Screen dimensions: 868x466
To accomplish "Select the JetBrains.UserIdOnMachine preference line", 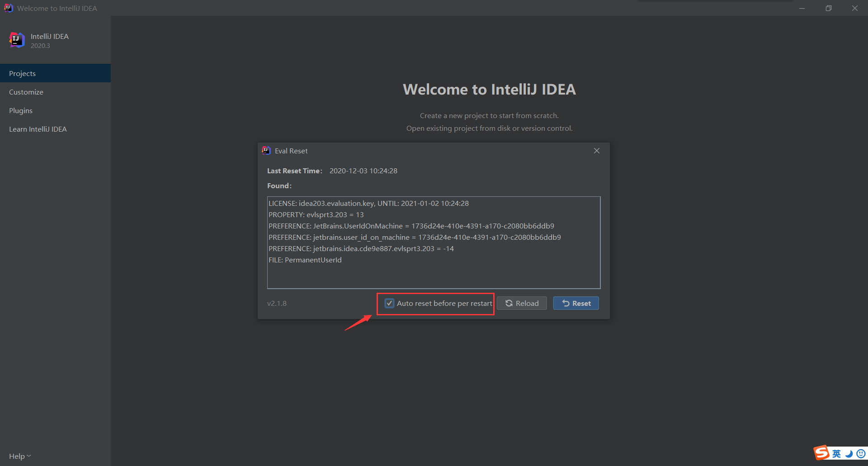I will [411, 226].
